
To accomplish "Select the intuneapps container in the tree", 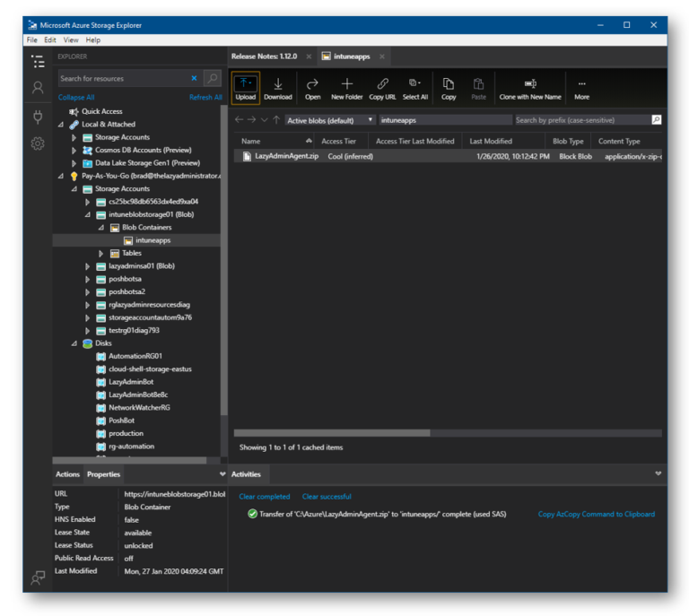I will click(136, 240).
